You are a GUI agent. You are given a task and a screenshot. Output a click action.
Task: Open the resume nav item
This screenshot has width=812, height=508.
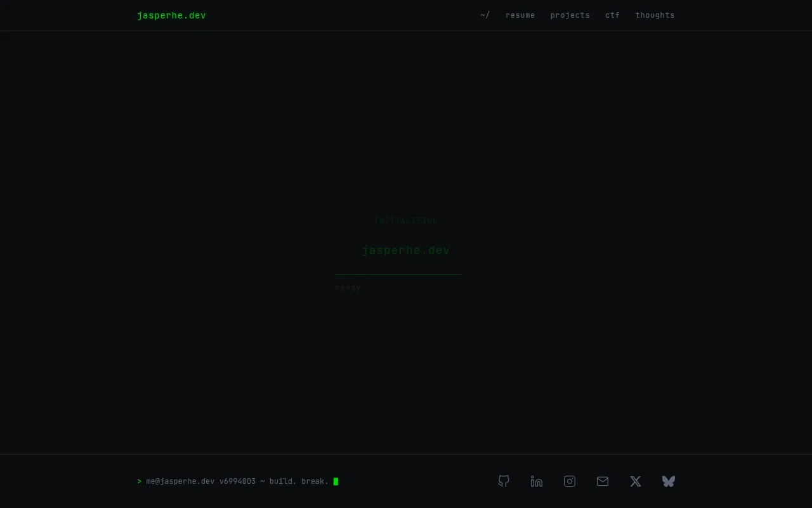click(x=520, y=15)
